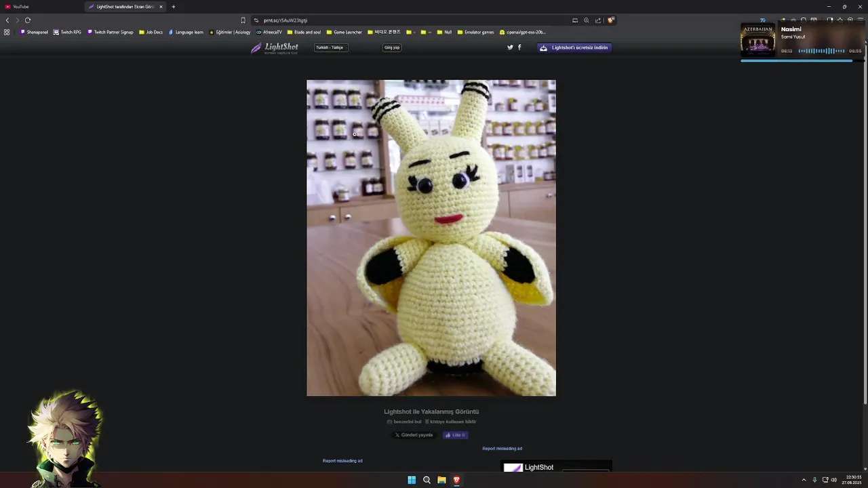Click the anime character avatar overlay
Screen dimensions: 868x488
point(64,439)
